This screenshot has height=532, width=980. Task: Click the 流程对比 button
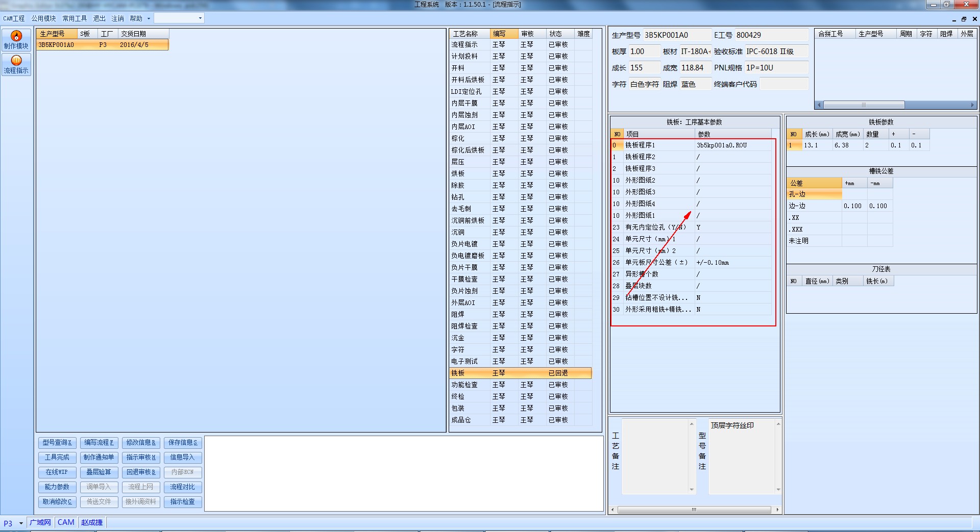click(x=183, y=487)
